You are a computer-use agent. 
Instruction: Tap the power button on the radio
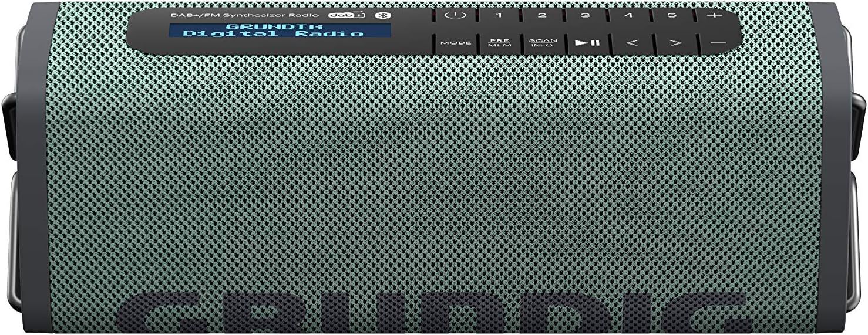(x=455, y=16)
